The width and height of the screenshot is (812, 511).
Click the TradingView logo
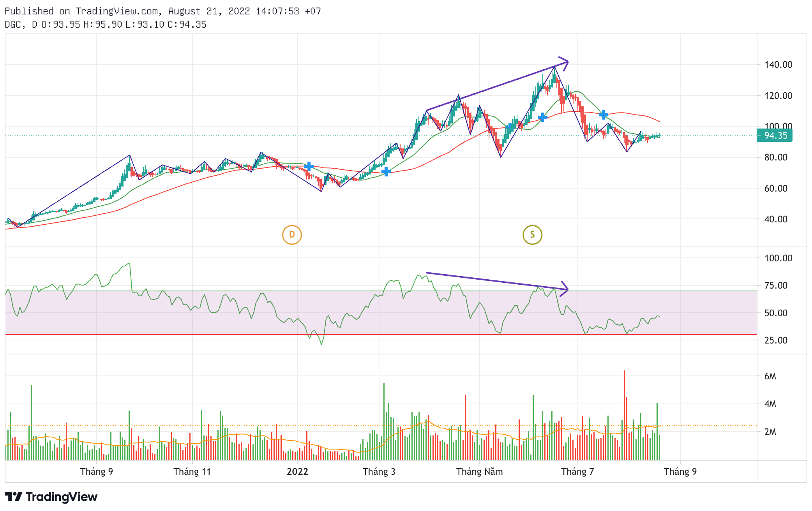tap(51, 497)
